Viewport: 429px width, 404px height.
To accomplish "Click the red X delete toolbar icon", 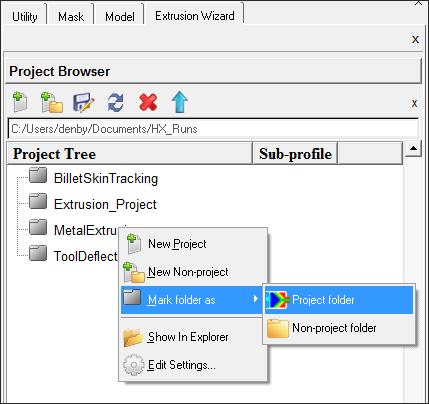I will tap(148, 102).
